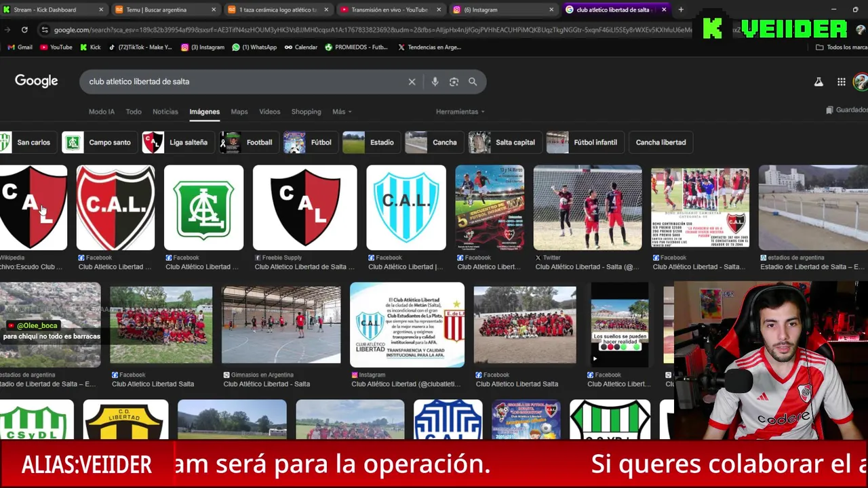Screen dimensions: 868x488
Task: Open the Todos los marcadores folder
Action: (x=842, y=47)
